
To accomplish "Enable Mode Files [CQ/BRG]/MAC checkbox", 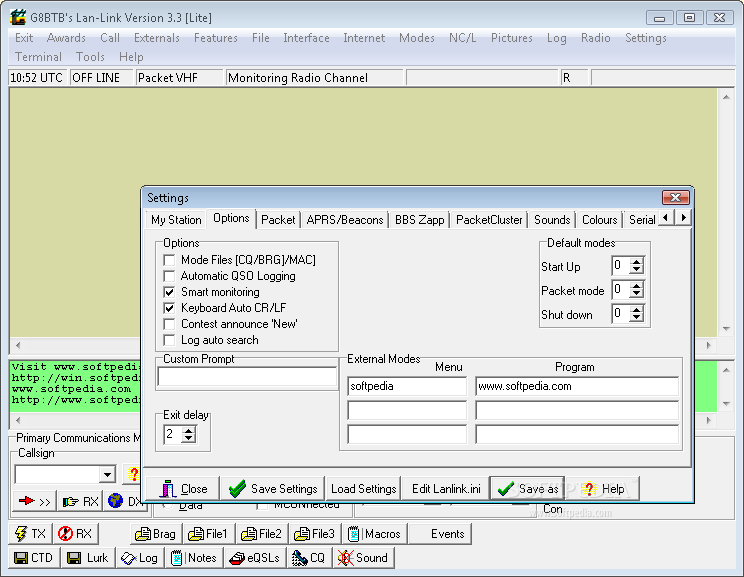I will click(169, 260).
